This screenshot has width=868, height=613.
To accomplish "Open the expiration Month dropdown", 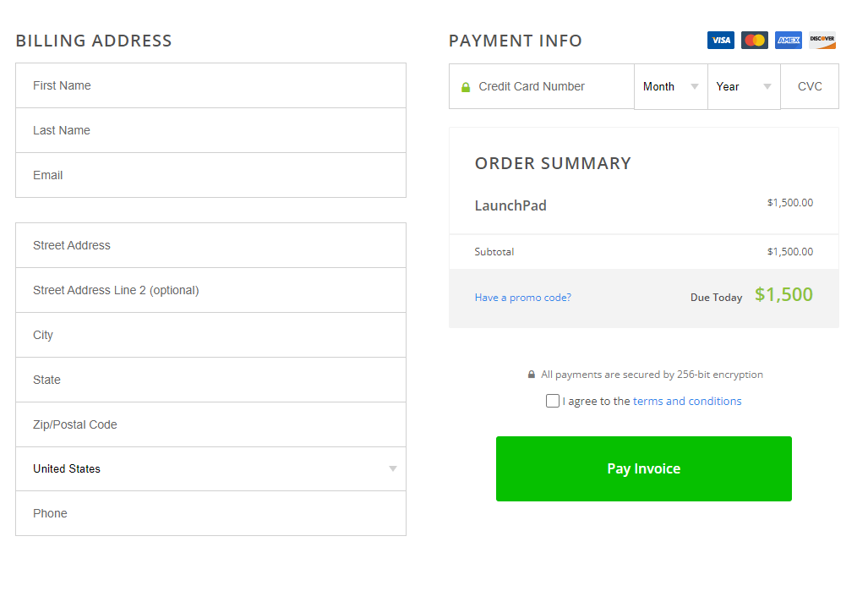I will point(670,86).
